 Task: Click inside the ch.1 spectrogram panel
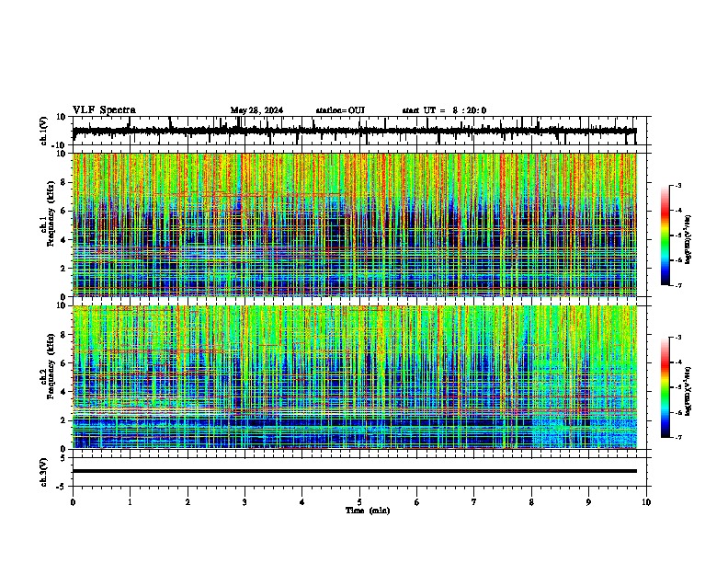pyautogui.click(x=354, y=224)
